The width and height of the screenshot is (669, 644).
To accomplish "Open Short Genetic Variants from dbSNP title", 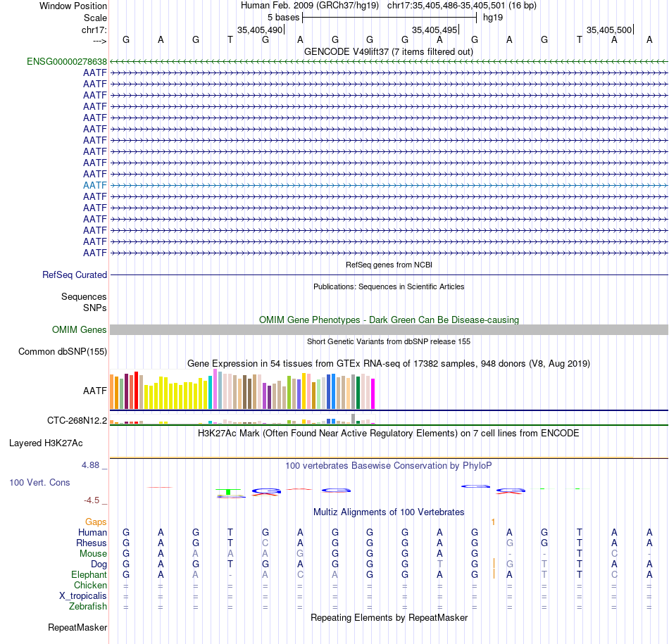I will click(x=389, y=341).
